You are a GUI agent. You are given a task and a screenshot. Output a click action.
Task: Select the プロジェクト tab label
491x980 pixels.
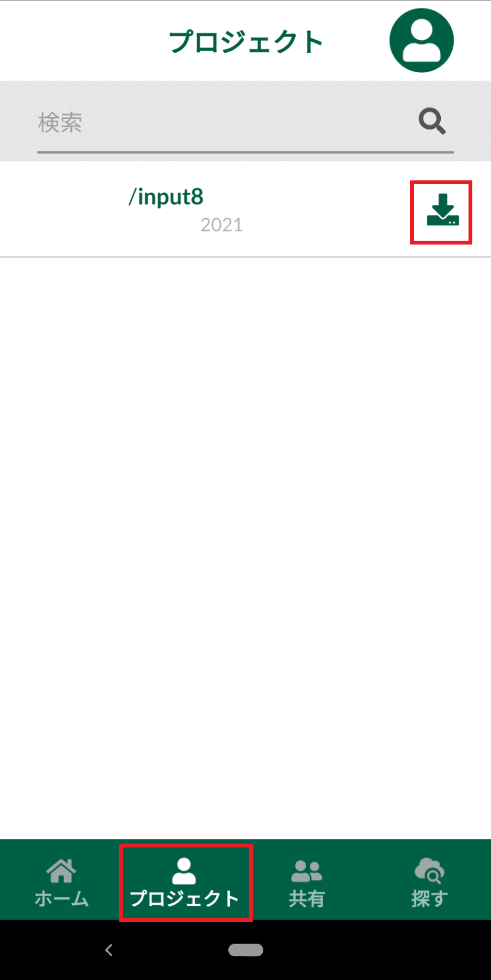[x=185, y=899]
